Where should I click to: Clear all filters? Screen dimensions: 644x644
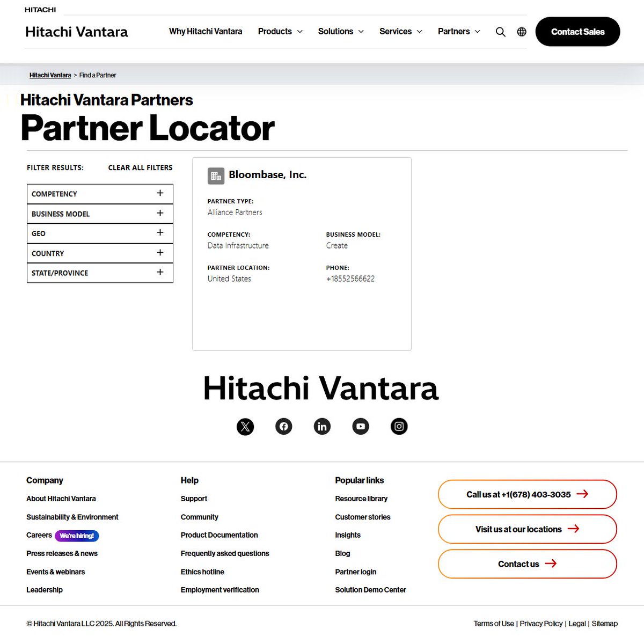[x=141, y=167]
